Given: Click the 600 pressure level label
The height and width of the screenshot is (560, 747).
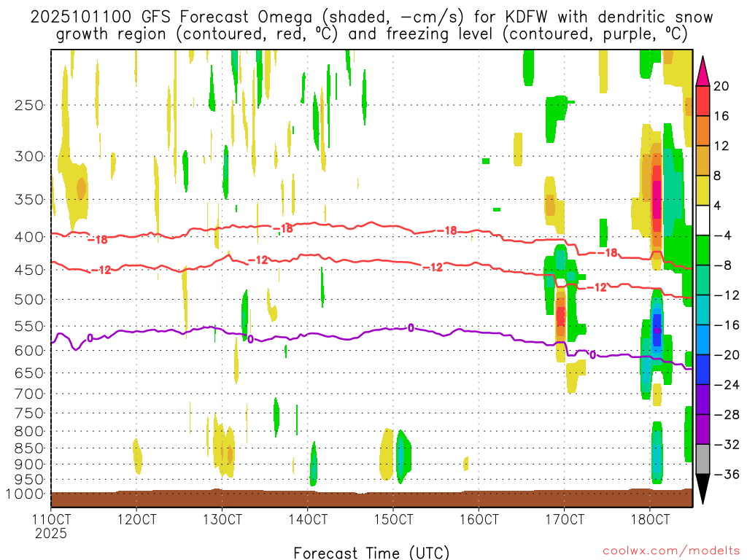Looking at the screenshot, I should point(29,351).
